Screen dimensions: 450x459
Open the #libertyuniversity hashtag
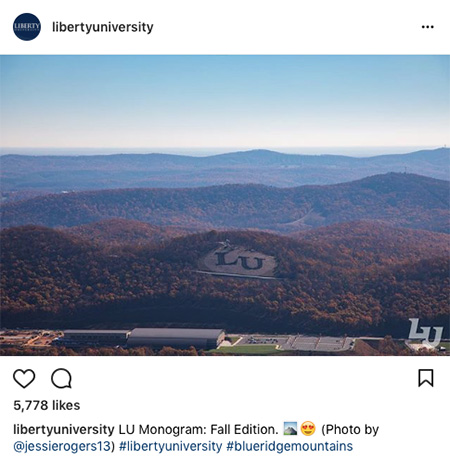coord(170,446)
